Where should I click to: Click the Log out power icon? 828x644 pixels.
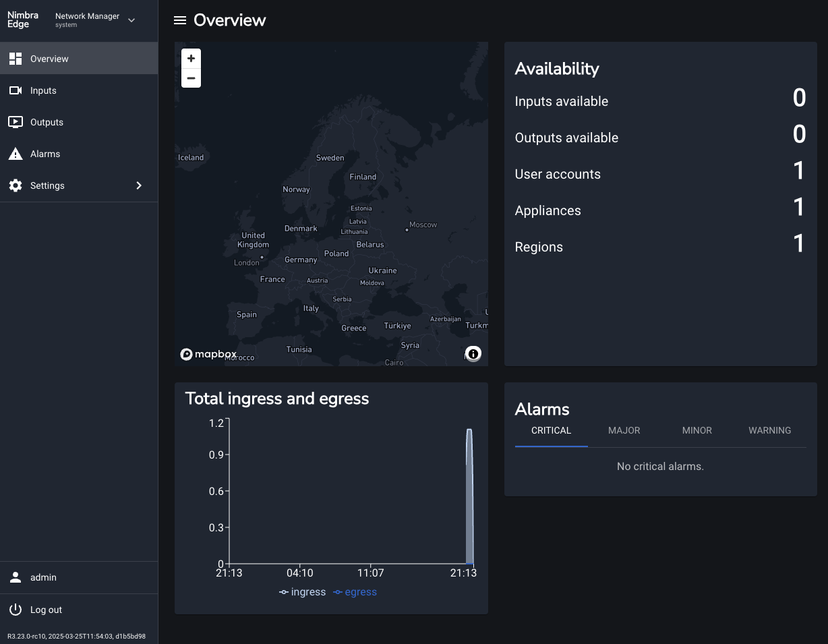pyautogui.click(x=15, y=610)
